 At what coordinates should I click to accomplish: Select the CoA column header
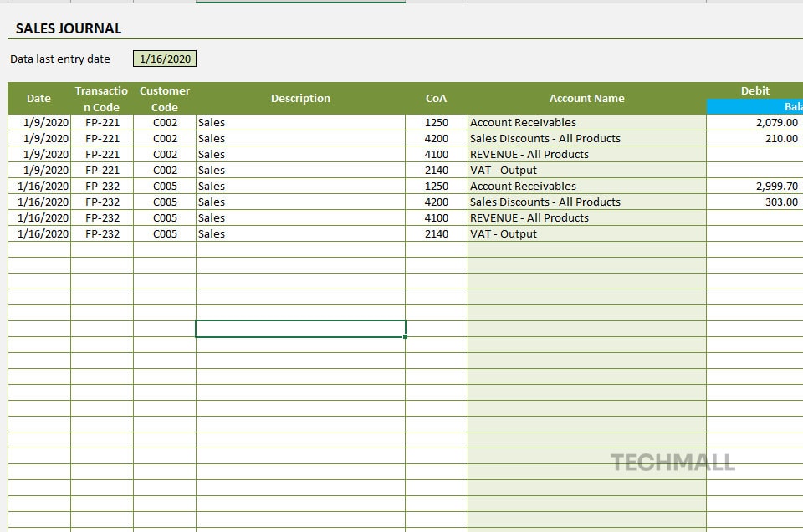point(436,98)
